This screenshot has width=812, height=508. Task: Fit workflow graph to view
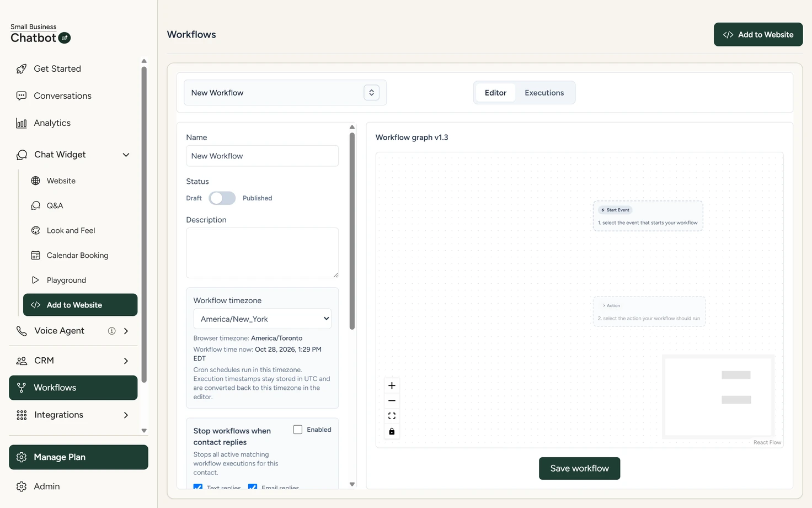392,416
